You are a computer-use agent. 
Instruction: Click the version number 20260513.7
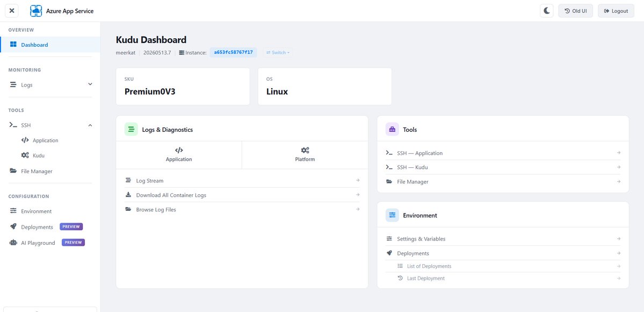[157, 53]
